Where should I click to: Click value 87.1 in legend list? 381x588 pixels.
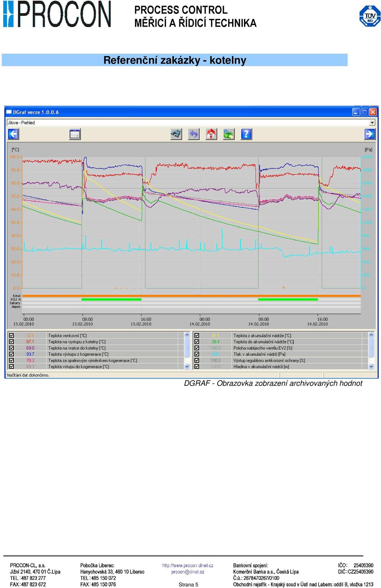30,342
